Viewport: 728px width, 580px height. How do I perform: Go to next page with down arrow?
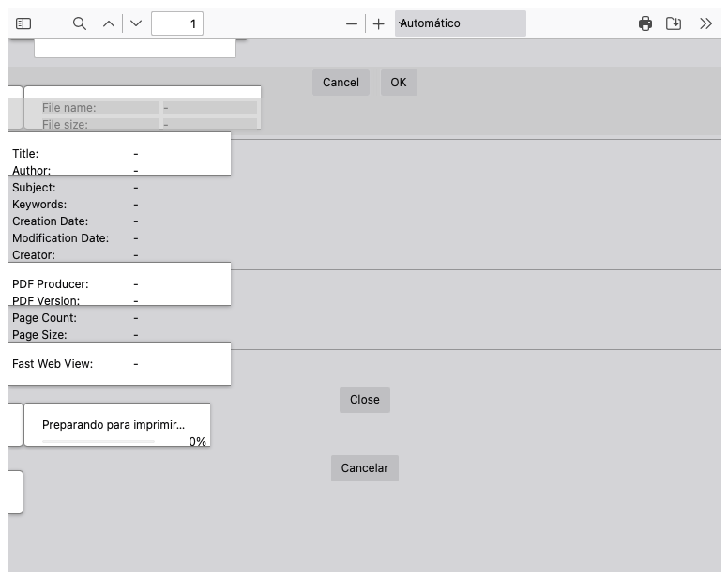pos(136,23)
